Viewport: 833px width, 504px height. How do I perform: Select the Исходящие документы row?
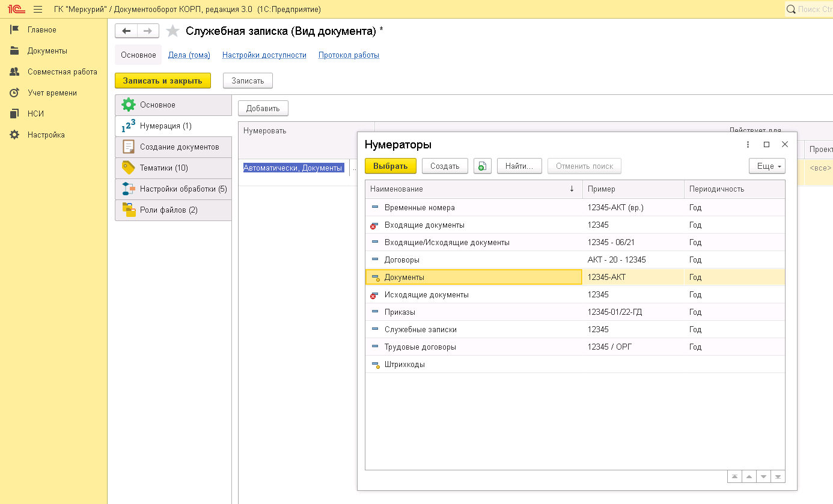coord(575,295)
